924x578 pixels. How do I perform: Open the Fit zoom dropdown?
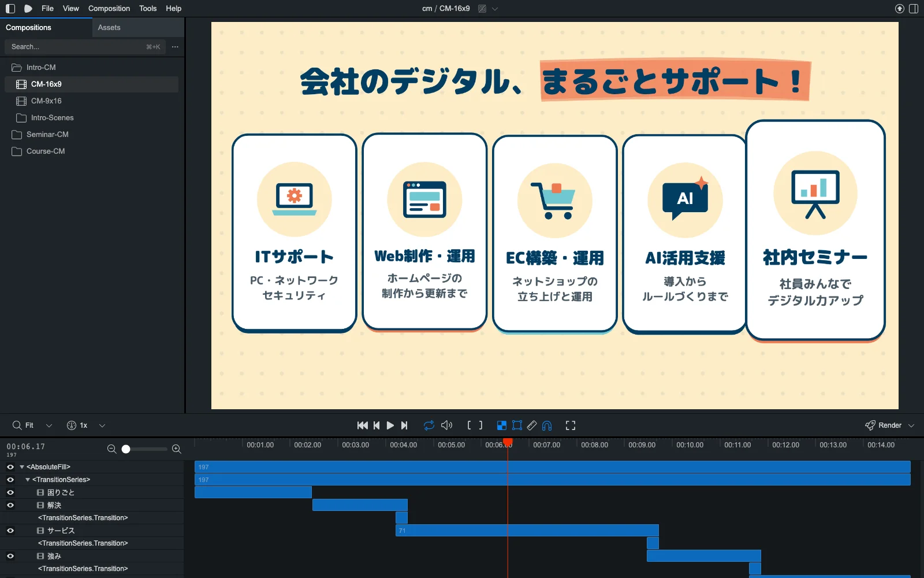[x=32, y=425]
